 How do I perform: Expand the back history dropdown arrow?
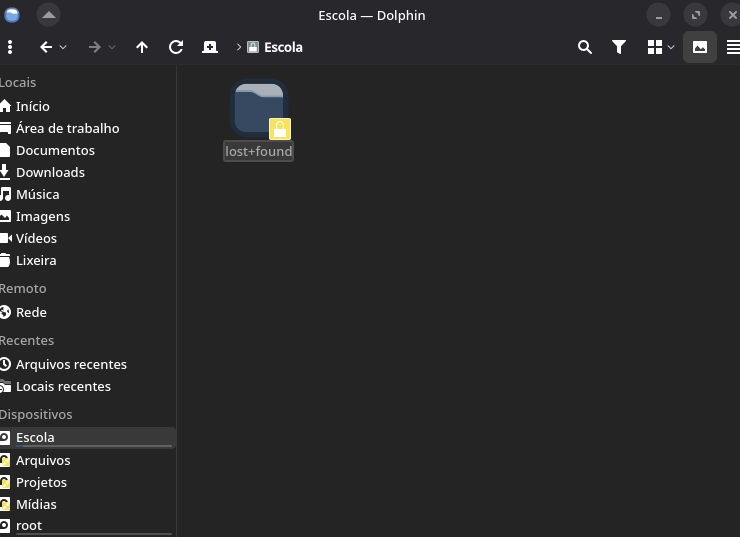pyautogui.click(x=63, y=47)
